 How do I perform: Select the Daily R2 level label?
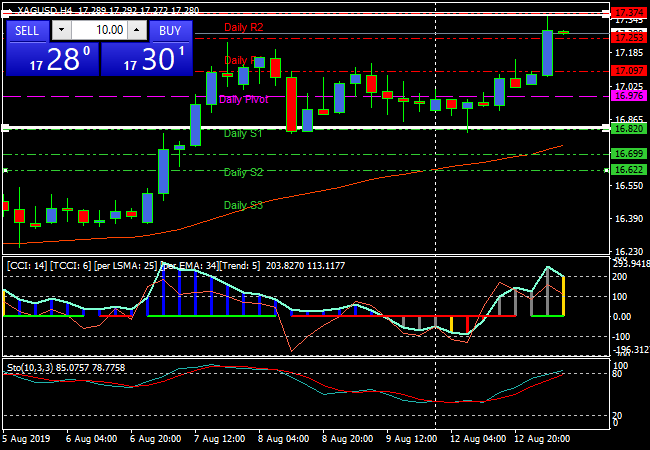(244, 27)
